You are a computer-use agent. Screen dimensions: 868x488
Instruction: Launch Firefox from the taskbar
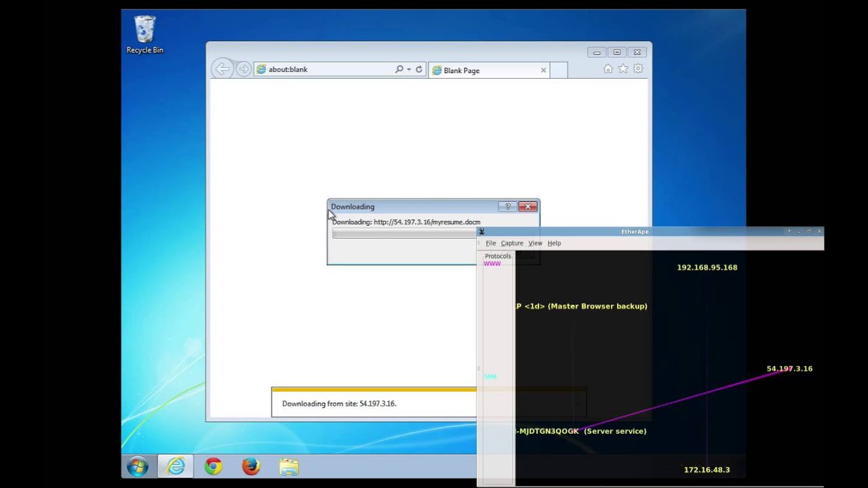pos(251,466)
